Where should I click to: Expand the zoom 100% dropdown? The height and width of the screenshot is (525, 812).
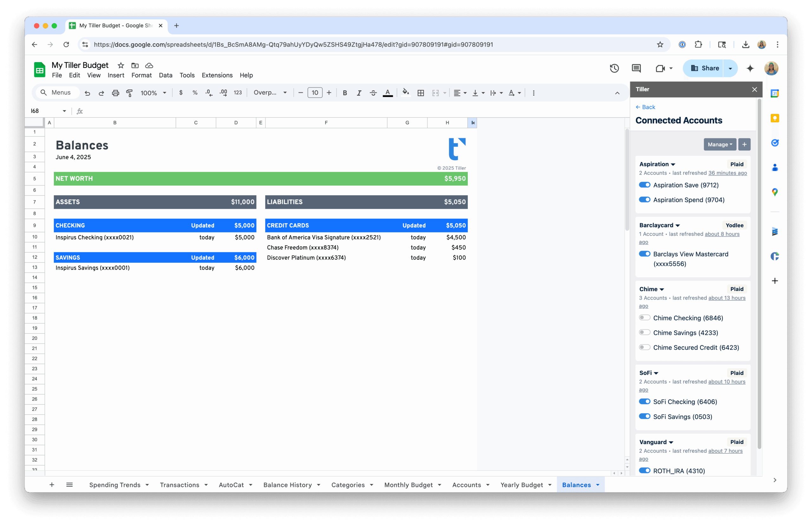click(153, 93)
